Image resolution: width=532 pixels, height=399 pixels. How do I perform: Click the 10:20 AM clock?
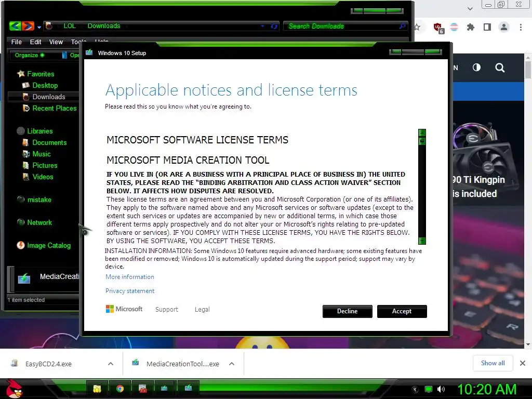[x=487, y=389]
